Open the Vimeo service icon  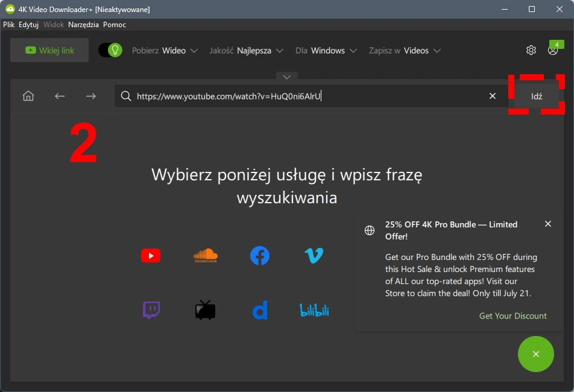point(314,256)
